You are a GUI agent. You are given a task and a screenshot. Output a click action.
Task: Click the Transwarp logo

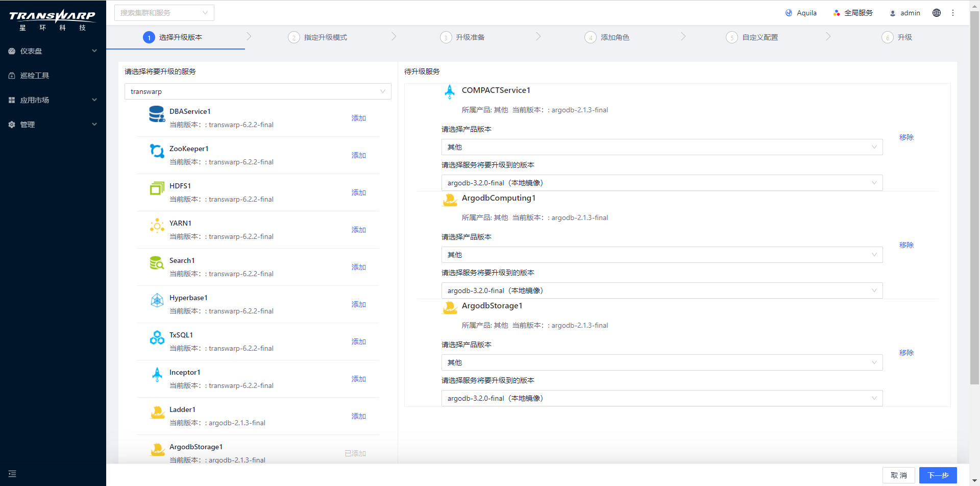(52, 20)
